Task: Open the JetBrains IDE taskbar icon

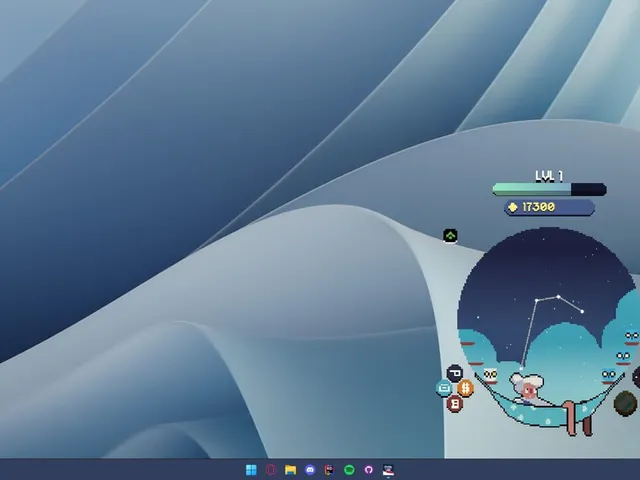Action: tap(329, 470)
